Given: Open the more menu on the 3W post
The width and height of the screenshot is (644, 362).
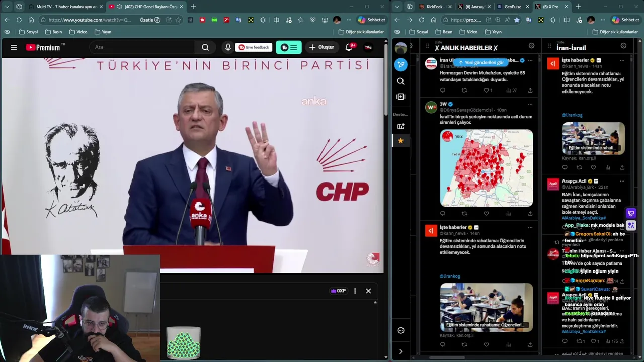Looking at the screenshot, I should [530, 104].
